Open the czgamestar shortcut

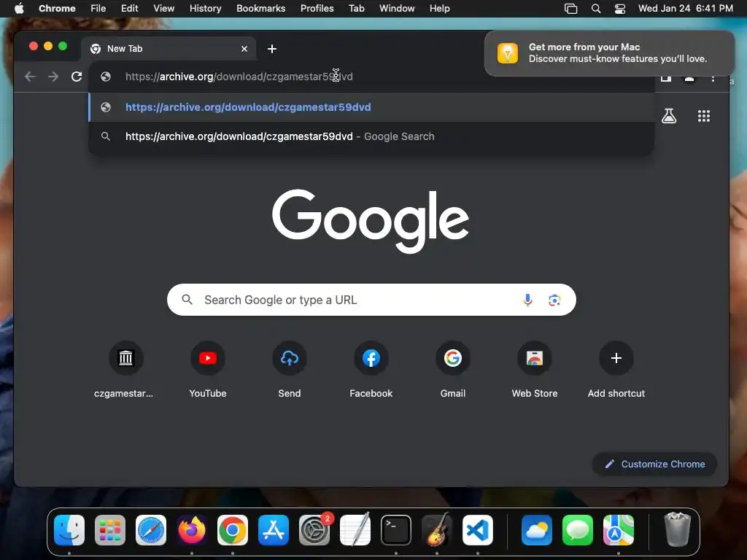pyautogui.click(x=125, y=370)
